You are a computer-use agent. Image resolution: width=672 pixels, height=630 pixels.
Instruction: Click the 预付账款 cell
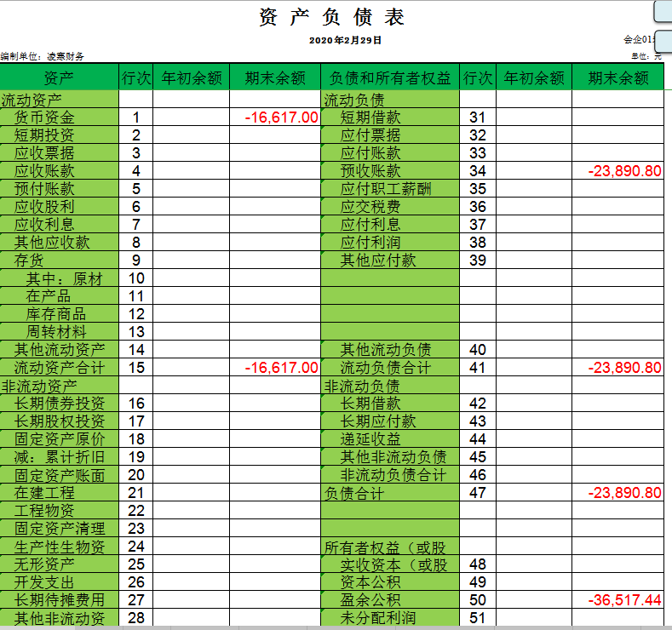(59, 188)
